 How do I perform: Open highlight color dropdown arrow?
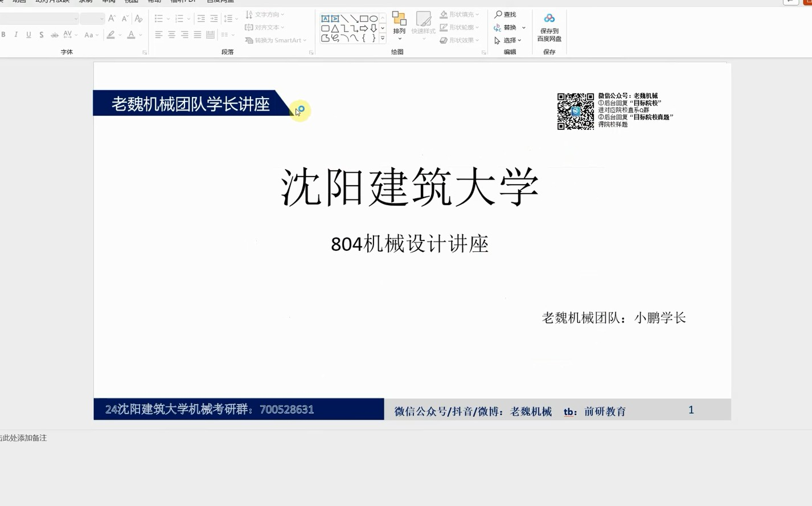120,35
